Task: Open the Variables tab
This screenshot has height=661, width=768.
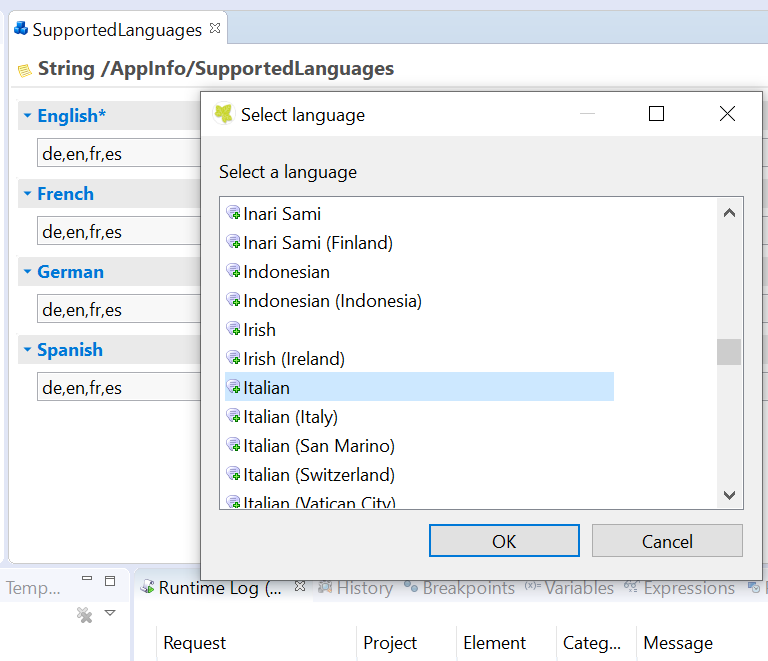Action: (569, 588)
